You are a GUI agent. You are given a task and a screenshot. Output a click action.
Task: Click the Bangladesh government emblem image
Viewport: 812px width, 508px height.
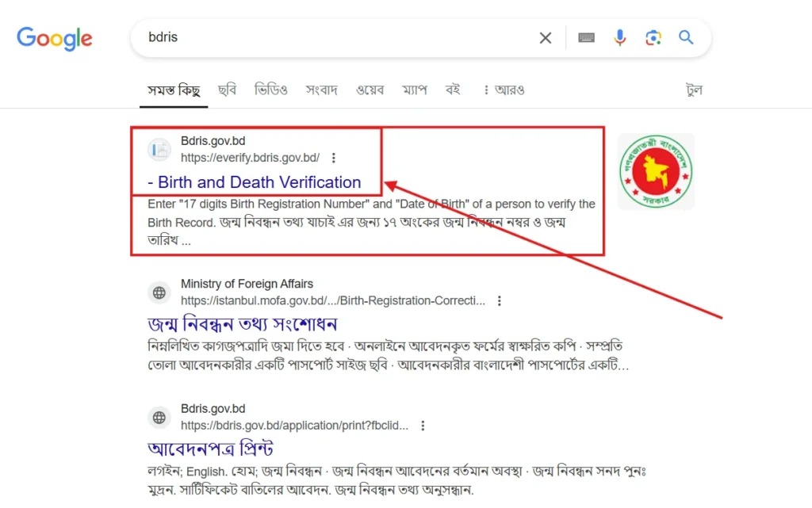[x=656, y=171]
